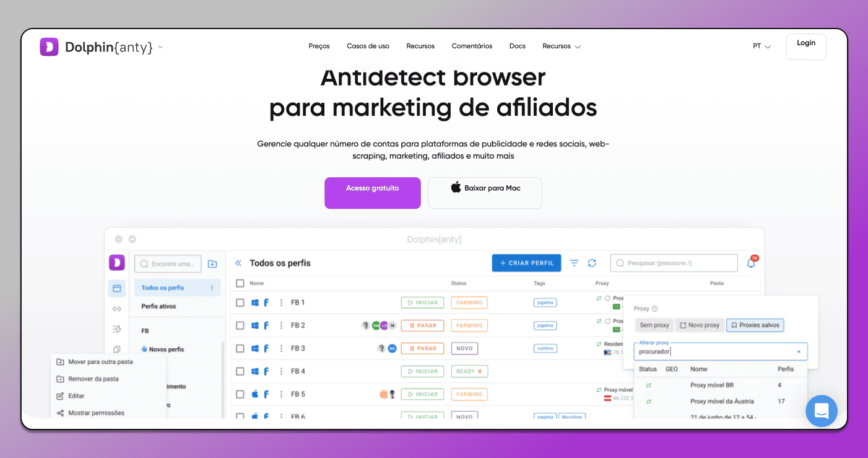Open the PT language dropdown
This screenshot has height=458, width=868.
point(762,46)
